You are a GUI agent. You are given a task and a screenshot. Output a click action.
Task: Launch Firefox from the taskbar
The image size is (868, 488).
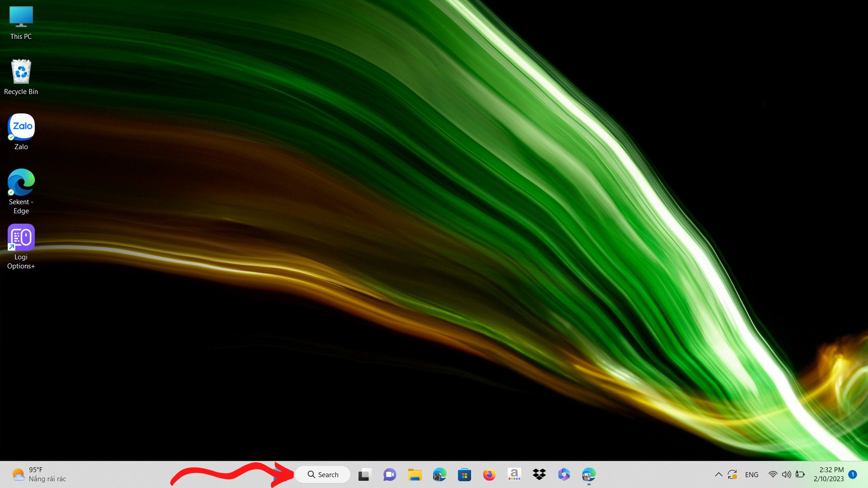(489, 474)
